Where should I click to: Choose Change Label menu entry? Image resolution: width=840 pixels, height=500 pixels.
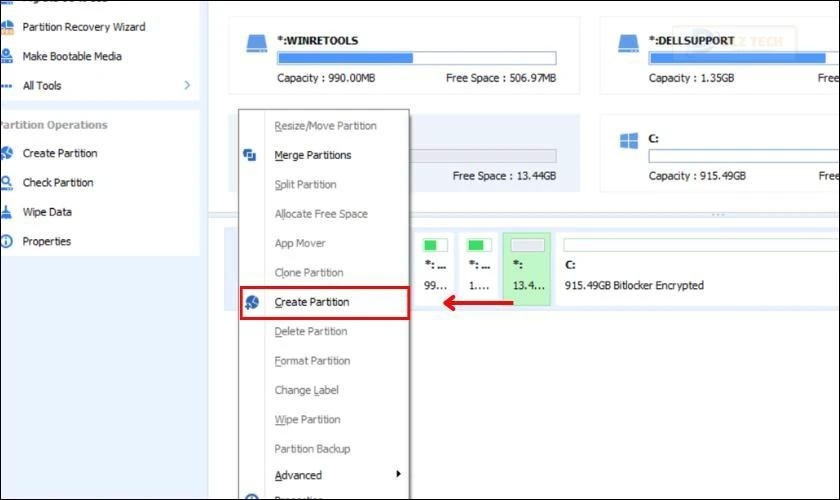coord(306,390)
